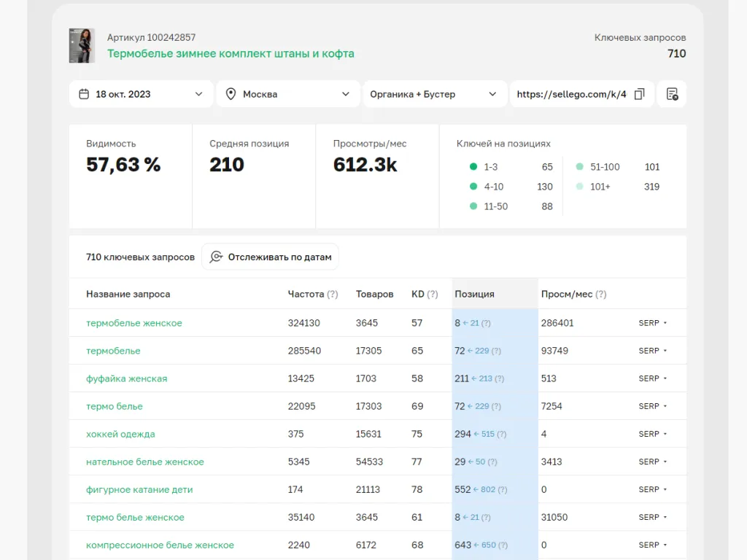Click position help mark in термобелье женское row
Image resolution: width=747 pixels, height=560 pixels.
click(x=485, y=323)
